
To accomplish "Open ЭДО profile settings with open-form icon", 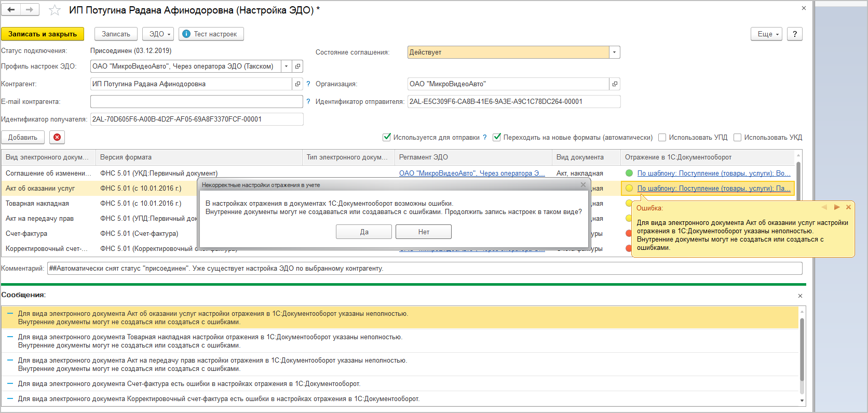I will click(297, 66).
